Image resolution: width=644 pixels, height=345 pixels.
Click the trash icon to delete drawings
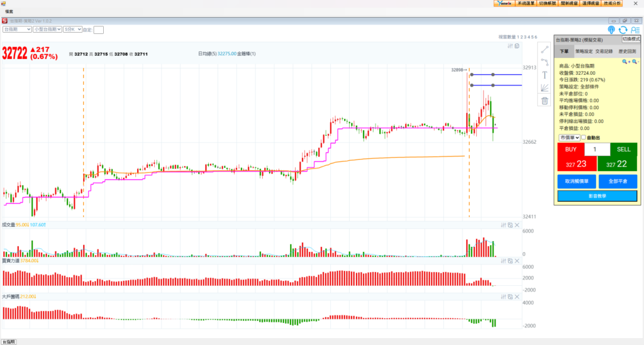545,101
